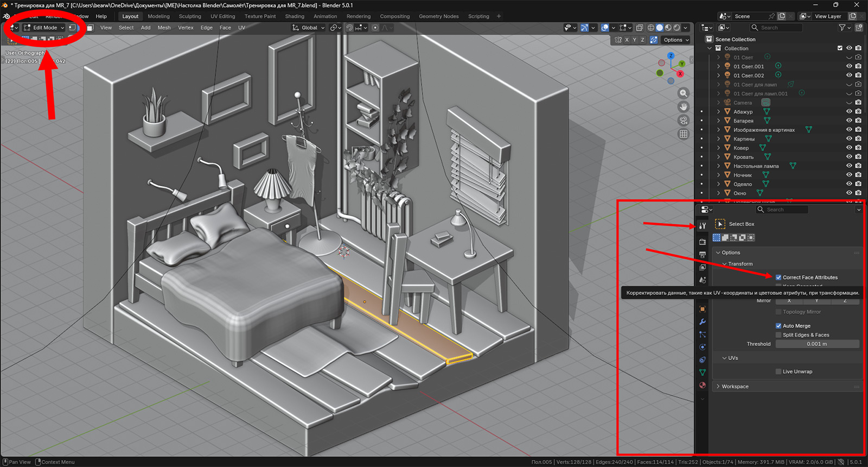Image resolution: width=868 pixels, height=467 pixels.
Task: Expand the Workspace panel
Action: (x=735, y=387)
